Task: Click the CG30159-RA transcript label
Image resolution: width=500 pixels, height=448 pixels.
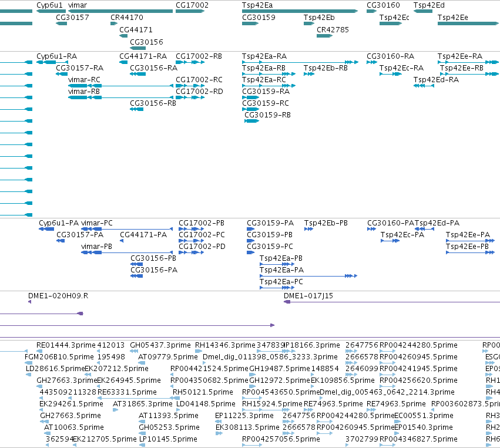Action: click(x=266, y=92)
